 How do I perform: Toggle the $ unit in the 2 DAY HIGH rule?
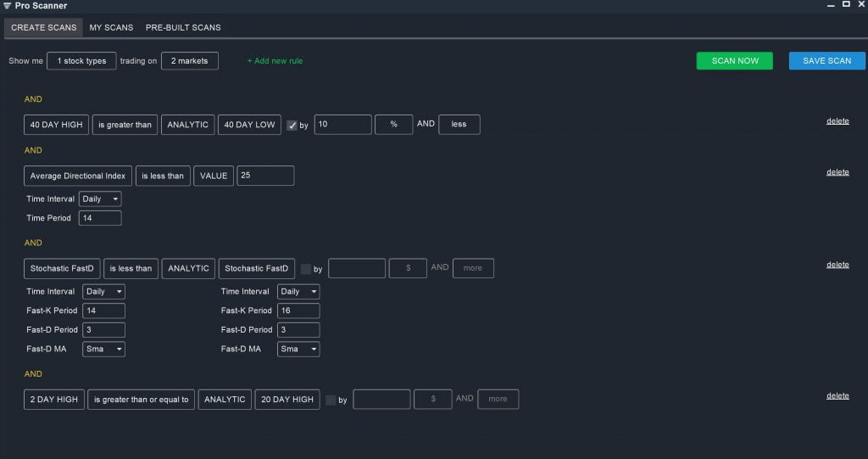tap(433, 399)
